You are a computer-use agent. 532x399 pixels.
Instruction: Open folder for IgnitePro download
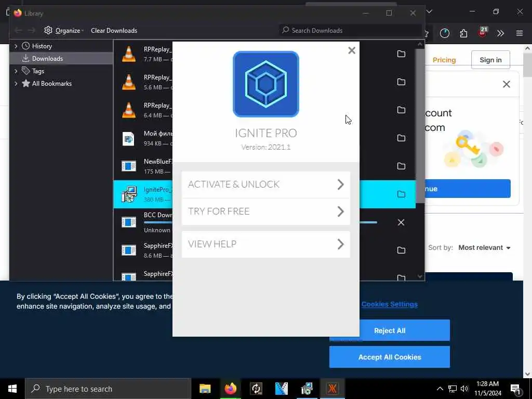point(401,194)
